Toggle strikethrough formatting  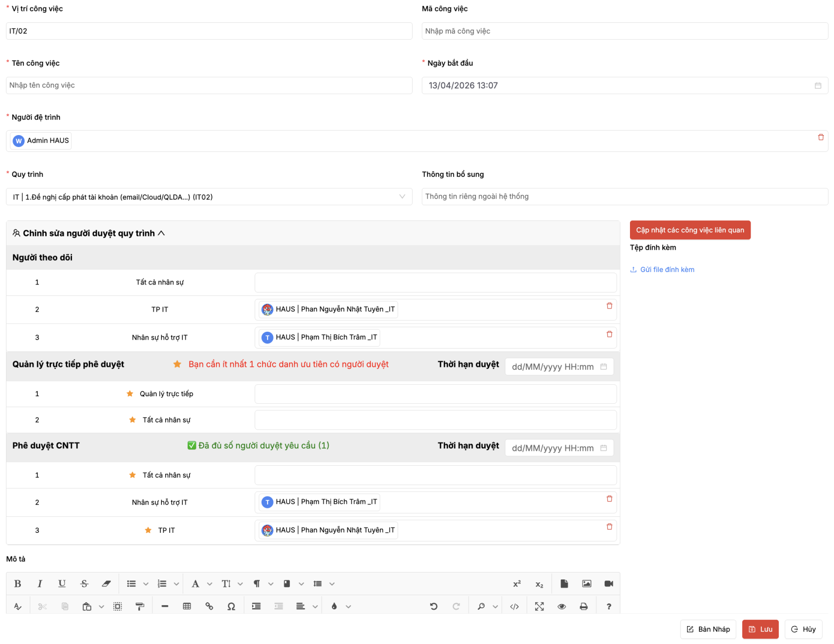point(84,583)
